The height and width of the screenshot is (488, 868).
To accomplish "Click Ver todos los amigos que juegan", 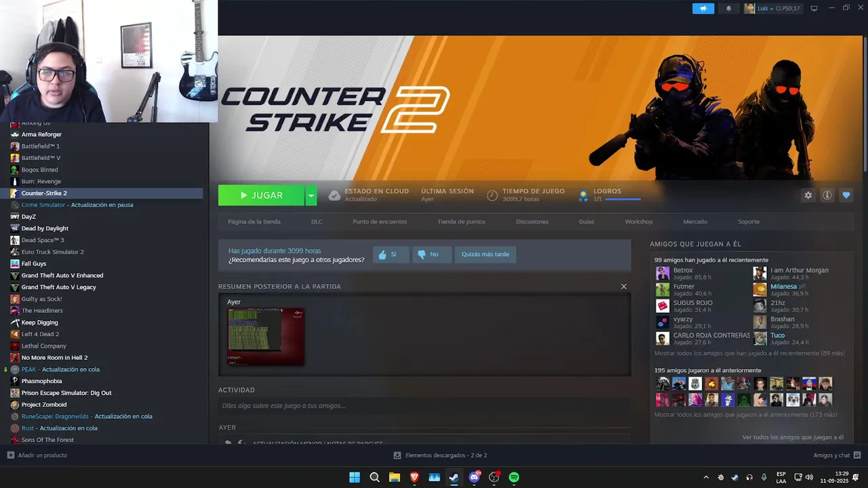I will coord(793,437).
